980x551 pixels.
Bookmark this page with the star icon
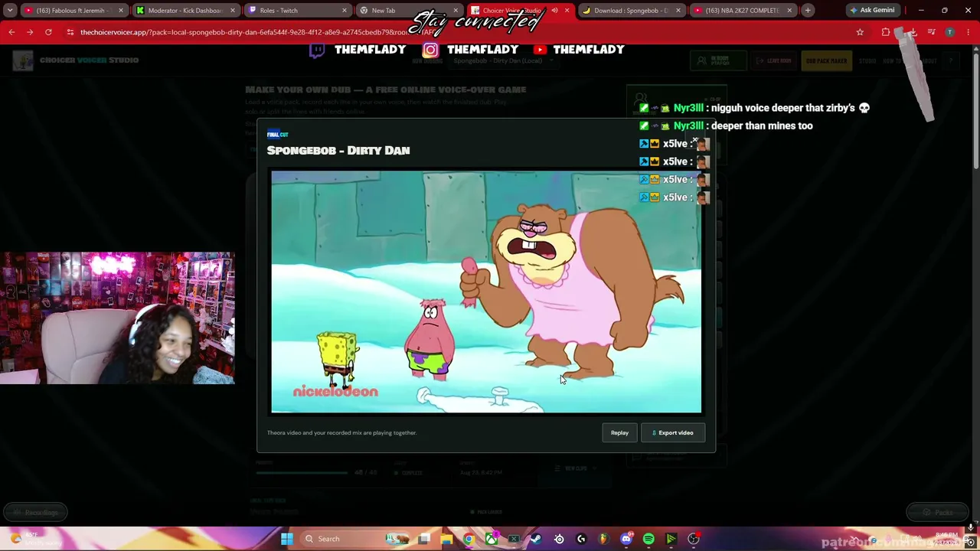click(860, 32)
